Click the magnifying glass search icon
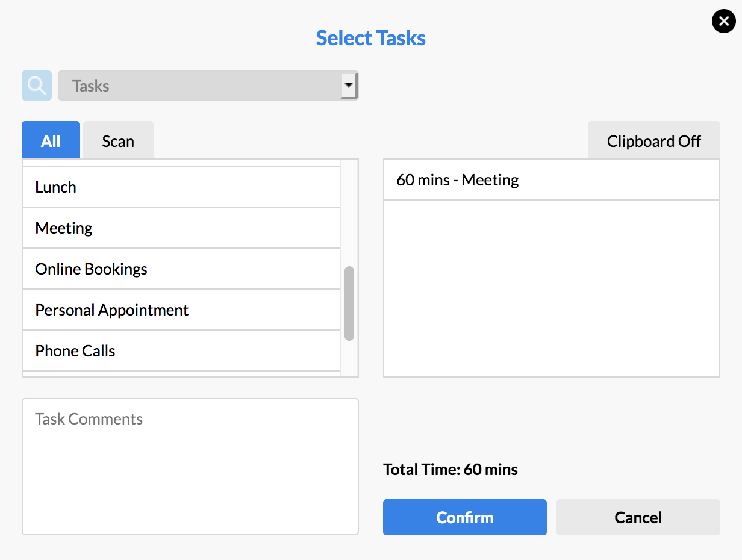 tap(37, 86)
